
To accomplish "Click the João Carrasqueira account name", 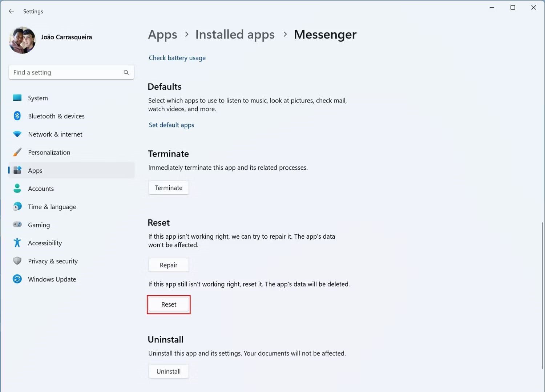I will [x=66, y=37].
